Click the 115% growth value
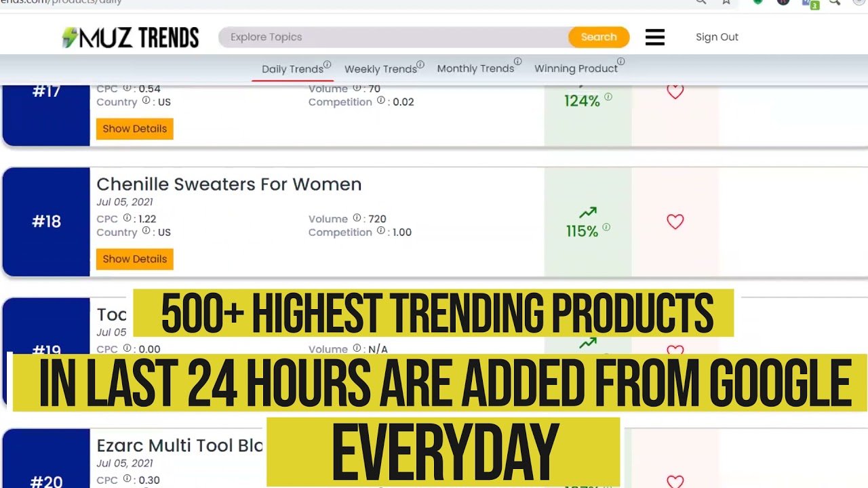The width and height of the screenshot is (868, 488). coord(582,231)
